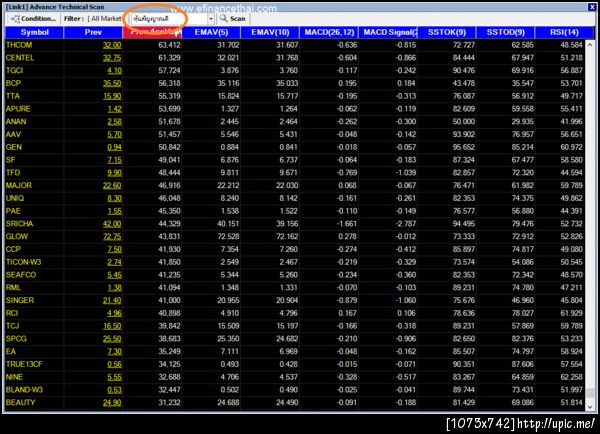The height and width of the screenshot is (434, 600).
Task: Open BCP previous price link 35.50
Action: (x=112, y=83)
